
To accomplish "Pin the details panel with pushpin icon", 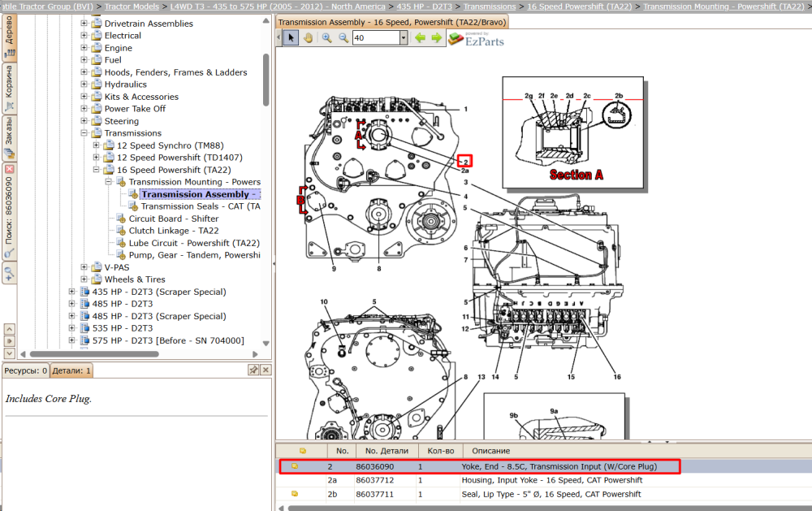I will click(253, 370).
